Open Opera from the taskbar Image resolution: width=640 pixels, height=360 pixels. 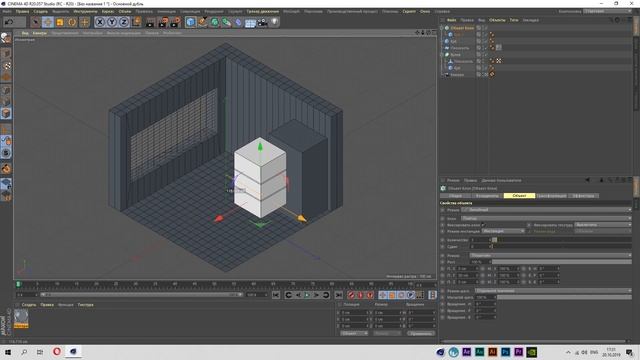coord(56,352)
